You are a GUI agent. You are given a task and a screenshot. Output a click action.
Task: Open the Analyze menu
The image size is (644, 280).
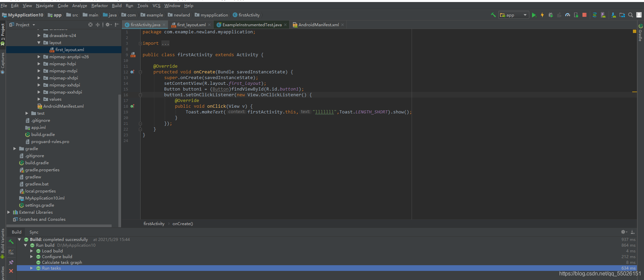click(80, 5)
